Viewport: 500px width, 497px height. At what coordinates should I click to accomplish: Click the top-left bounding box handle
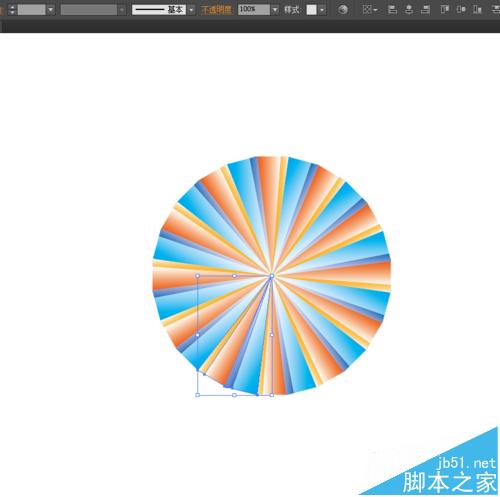[x=198, y=276]
